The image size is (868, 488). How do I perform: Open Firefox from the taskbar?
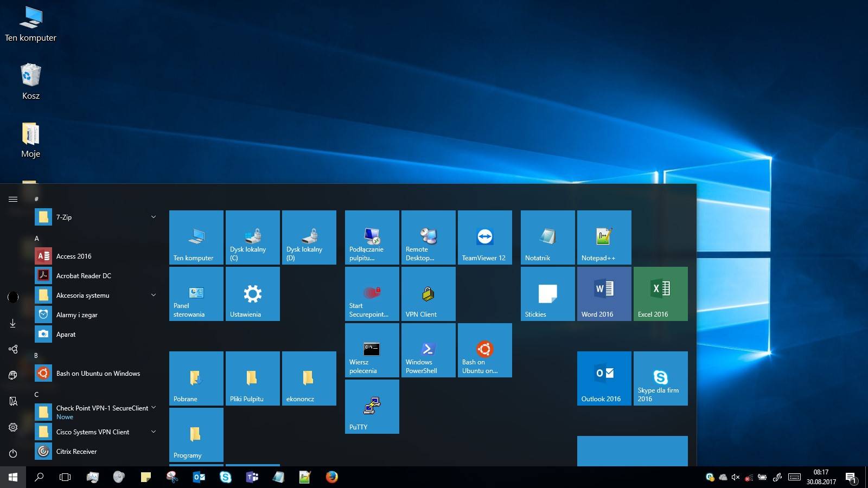point(332,477)
